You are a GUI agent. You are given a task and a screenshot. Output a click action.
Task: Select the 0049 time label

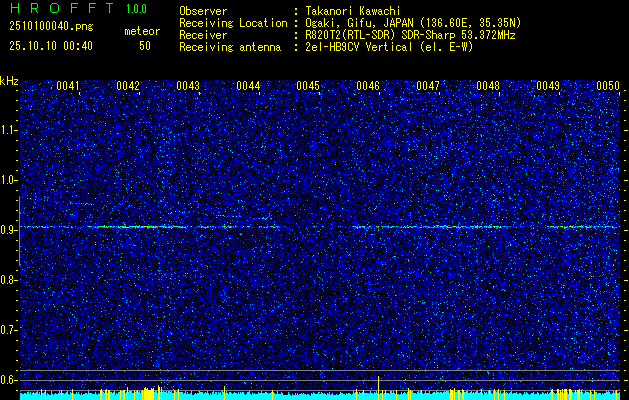(x=548, y=86)
